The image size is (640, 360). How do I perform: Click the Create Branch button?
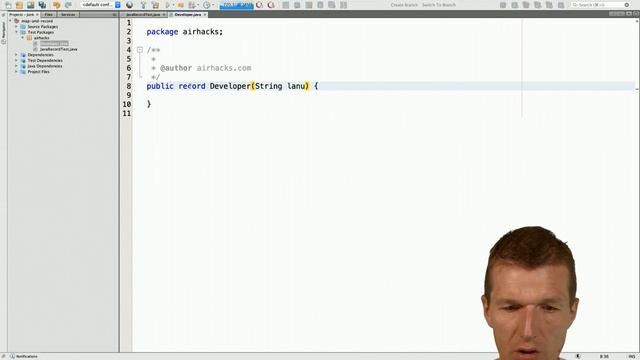[404, 5]
